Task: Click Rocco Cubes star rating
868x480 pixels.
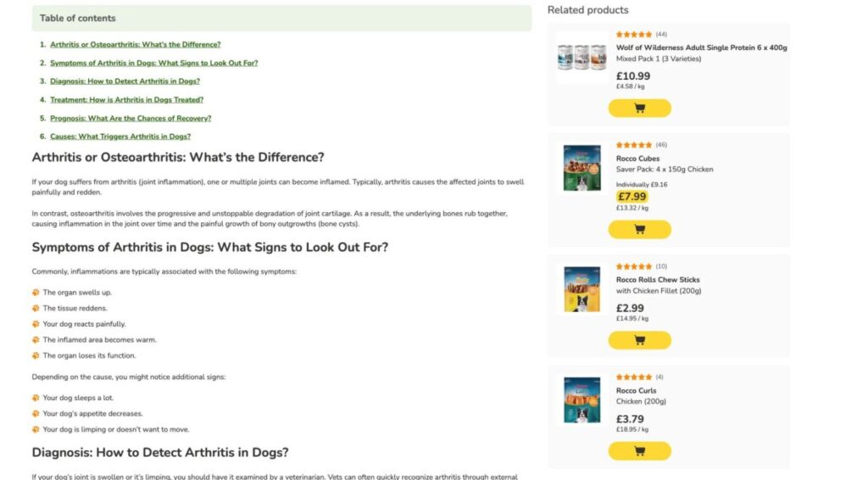Action: coord(634,145)
